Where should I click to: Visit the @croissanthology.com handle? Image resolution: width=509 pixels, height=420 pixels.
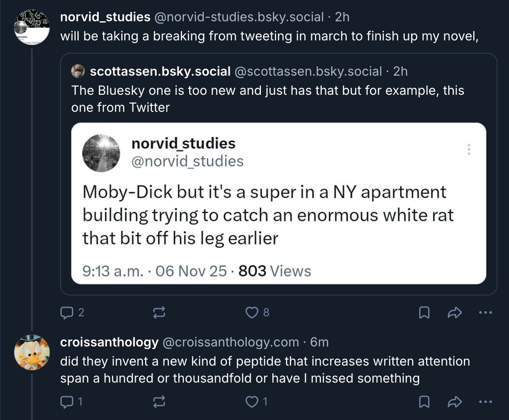pyautogui.click(x=231, y=342)
